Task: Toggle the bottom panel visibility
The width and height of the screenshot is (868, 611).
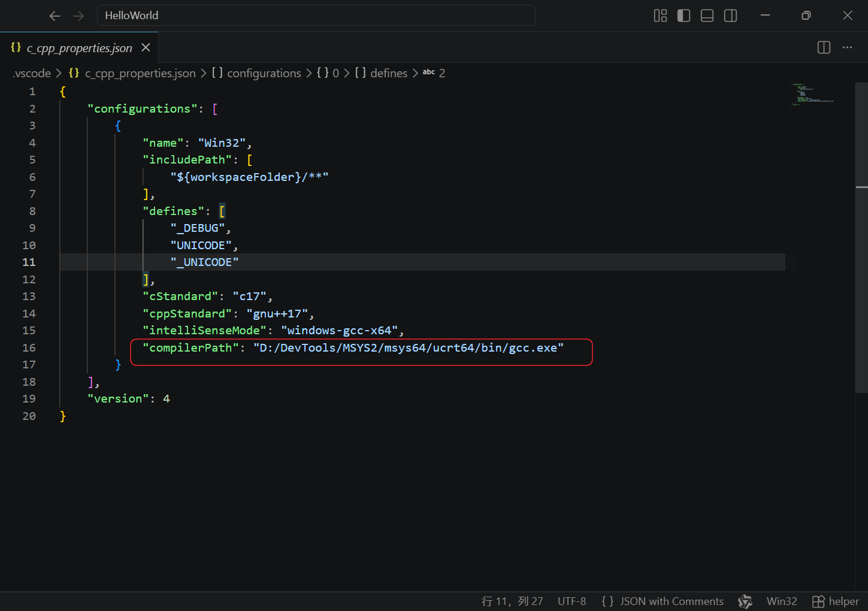Action: point(707,16)
